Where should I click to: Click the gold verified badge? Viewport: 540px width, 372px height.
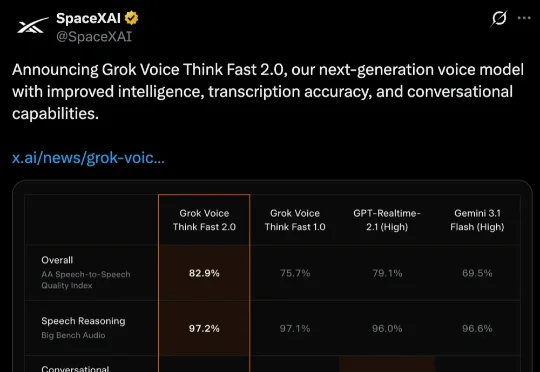131,18
